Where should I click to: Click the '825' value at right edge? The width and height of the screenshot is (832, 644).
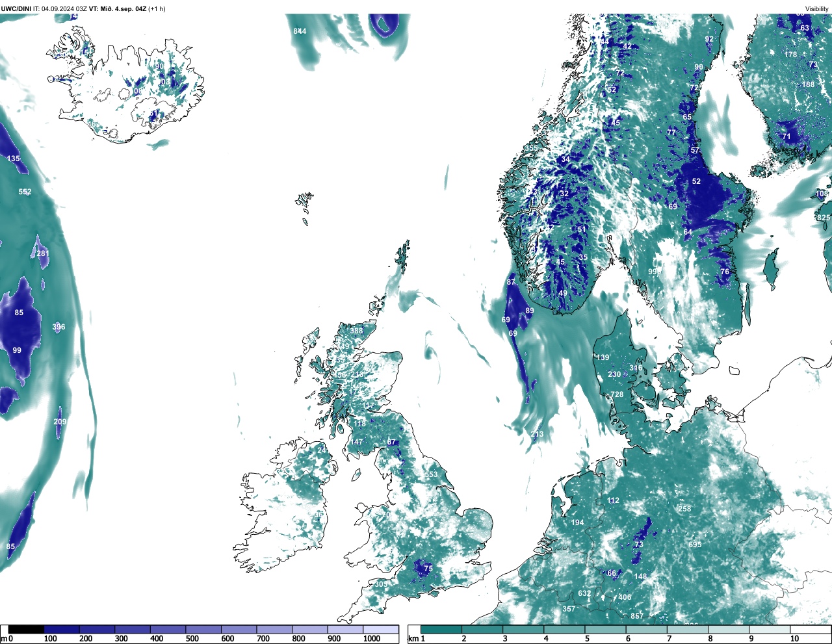coord(824,218)
